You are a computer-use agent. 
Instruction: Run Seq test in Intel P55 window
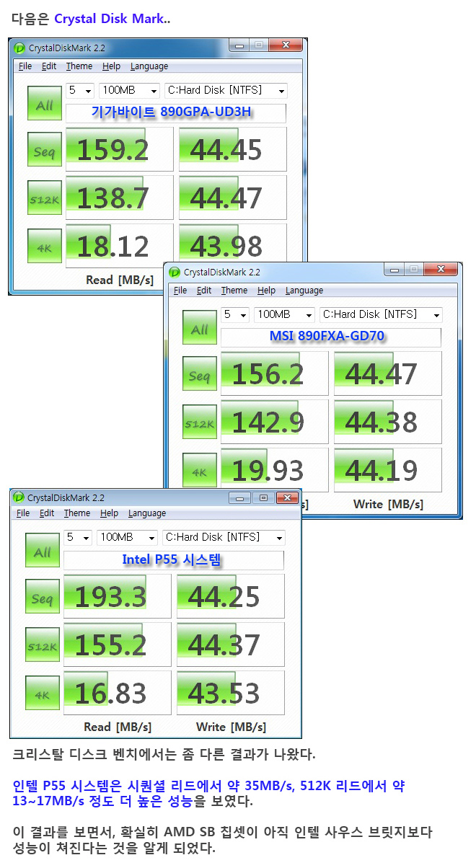point(43,598)
